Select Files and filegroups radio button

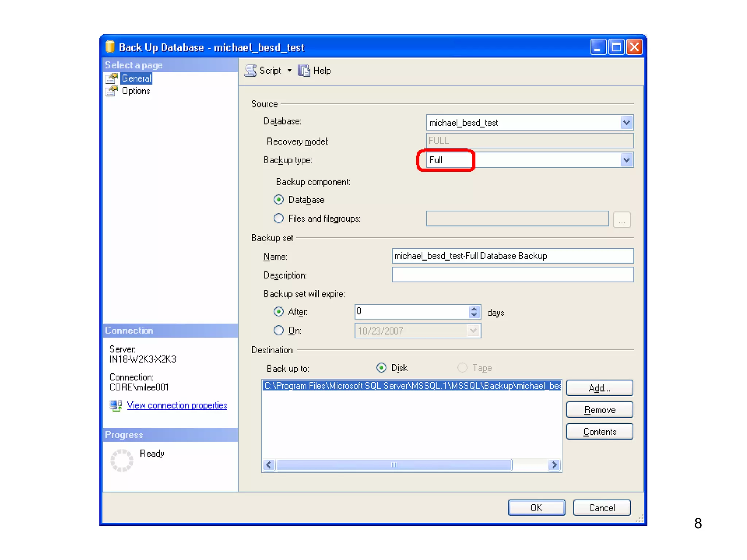point(279,218)
